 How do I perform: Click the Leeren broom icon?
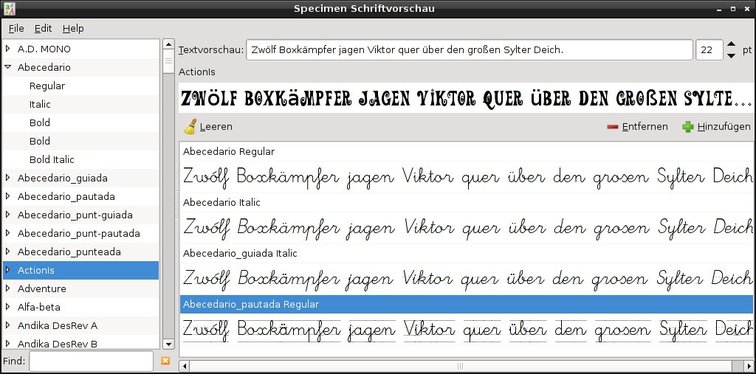coord(190,127)
